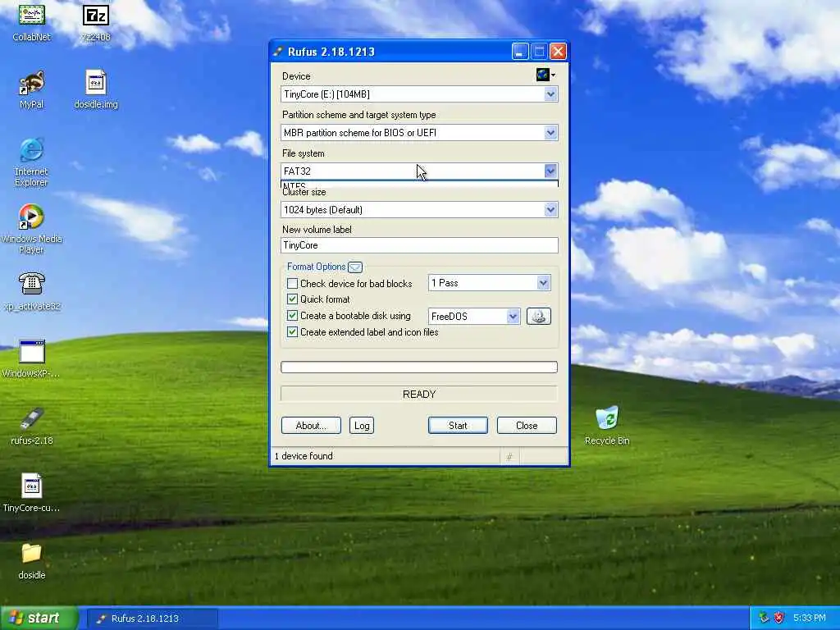840x630 pixels.
Task: Enable Check device for bad blocks
Action: (x=293, y=283)
